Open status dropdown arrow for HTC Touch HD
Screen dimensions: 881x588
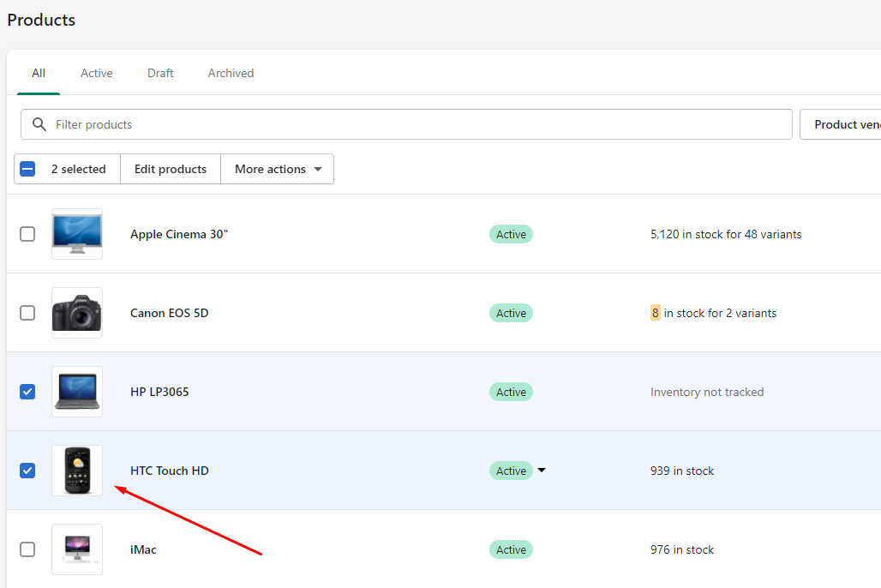pos(542,470)
